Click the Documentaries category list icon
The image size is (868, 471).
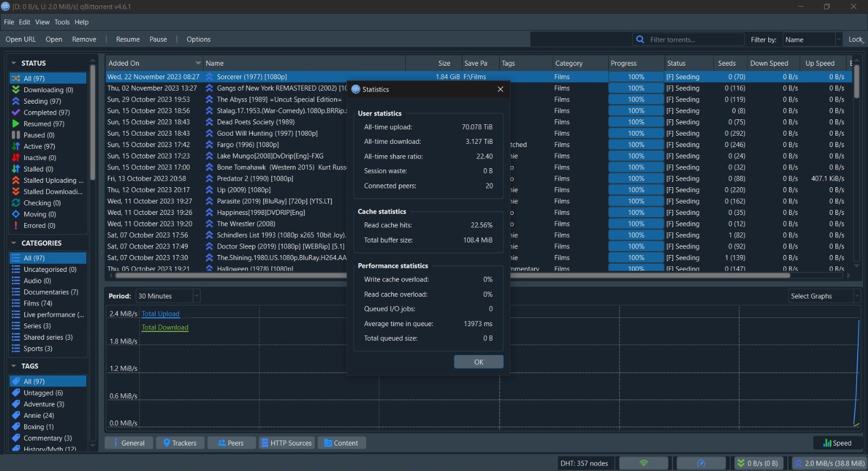pos(16,292)
